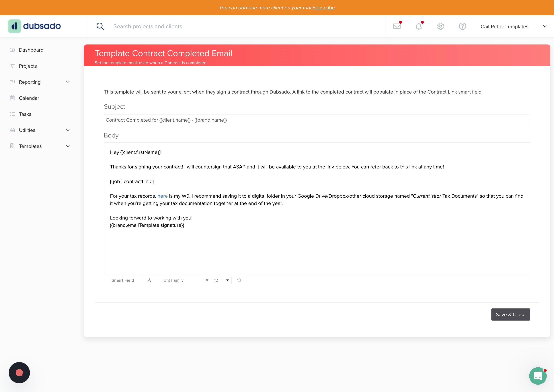Image resolution: width=554 pixels, height=392 pixels.
Task: Click the Save & Close button
Action: pos(510,315)
